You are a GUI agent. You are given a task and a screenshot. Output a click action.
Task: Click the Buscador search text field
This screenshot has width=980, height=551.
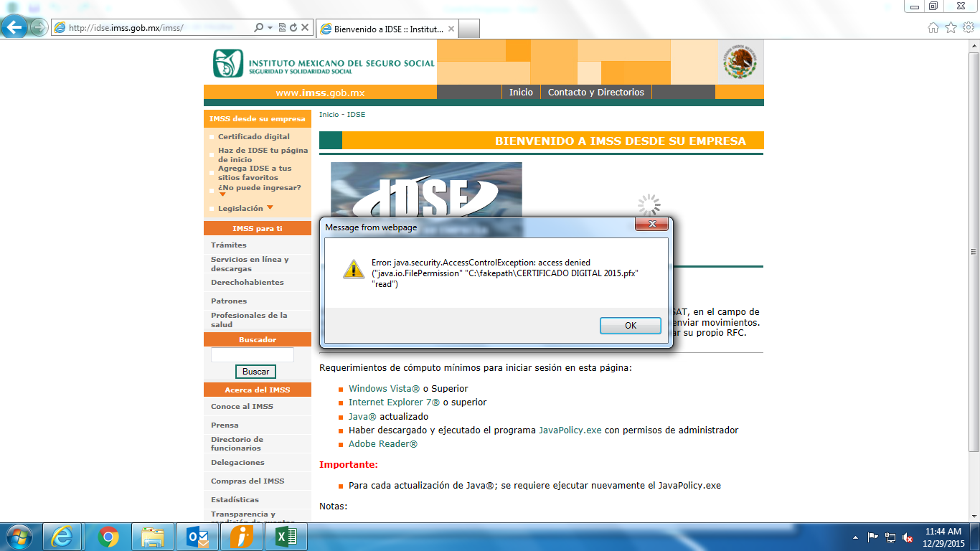253,354
